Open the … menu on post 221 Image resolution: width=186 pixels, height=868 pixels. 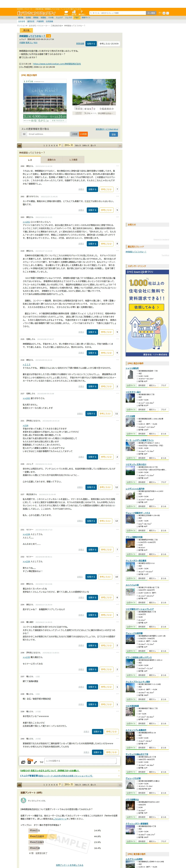pyautogui.click(x=117, y=421)
